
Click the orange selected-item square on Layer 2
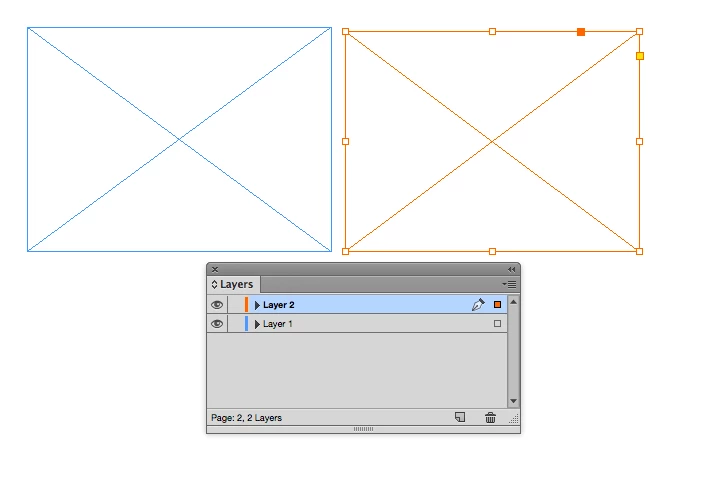[498, 305]
